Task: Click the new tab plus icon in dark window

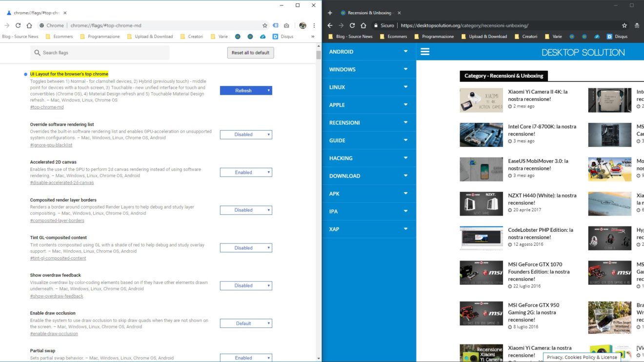Action: click(330, 13)
